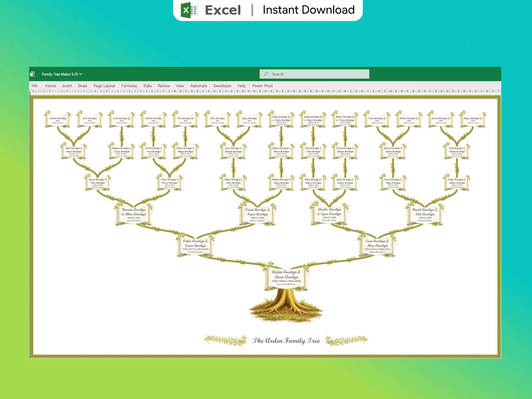The width and height of the screenshot is (532, 399).
Task: Click the left leaf ornament beside title
Action: point(225,340)
